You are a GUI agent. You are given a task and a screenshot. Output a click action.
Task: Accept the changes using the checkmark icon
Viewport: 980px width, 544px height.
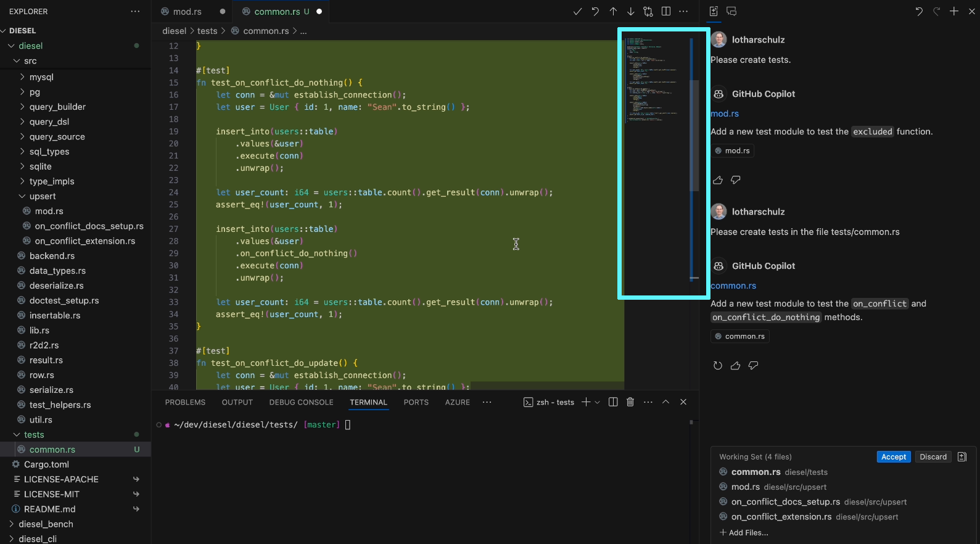tap(577, 12)
